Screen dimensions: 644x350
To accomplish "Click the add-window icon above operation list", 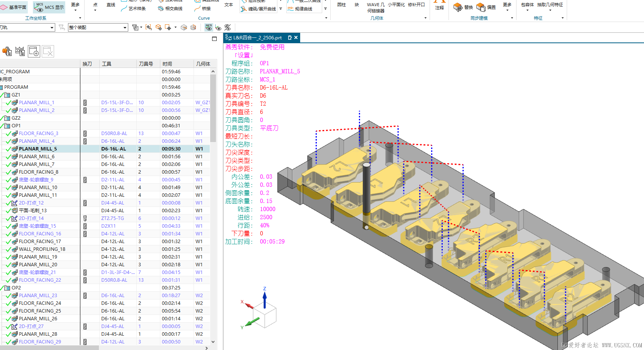I will (34, 51).
